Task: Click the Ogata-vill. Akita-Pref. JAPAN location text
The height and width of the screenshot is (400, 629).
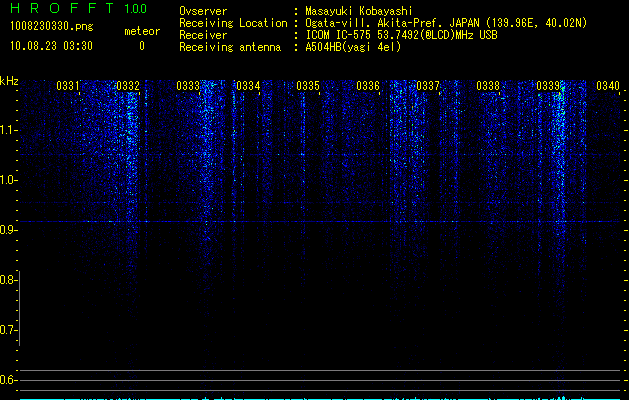Action: point(446,23)
